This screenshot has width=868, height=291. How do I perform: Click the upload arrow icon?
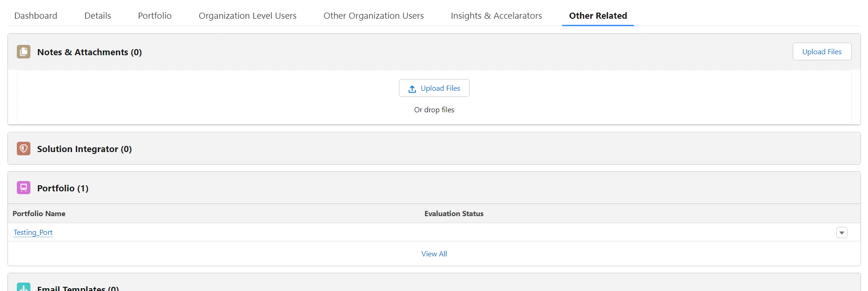click(412, 88)
